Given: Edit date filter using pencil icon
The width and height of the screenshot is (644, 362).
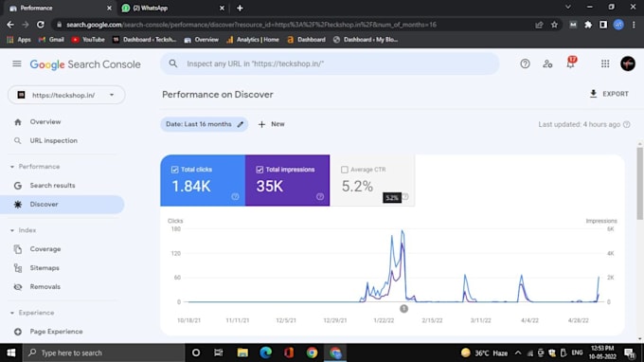Looking at the screenshot, I should coord(241,124).
